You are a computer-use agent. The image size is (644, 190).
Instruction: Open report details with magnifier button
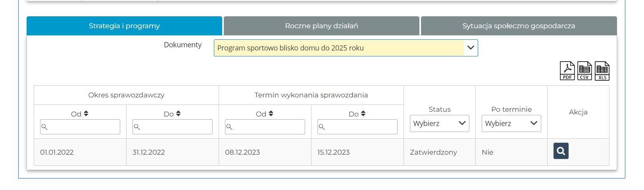(561, 151)
